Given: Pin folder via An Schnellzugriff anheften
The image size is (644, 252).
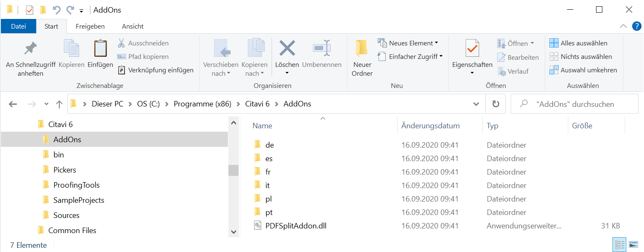Looking at the screenshot, I should 30,59.
